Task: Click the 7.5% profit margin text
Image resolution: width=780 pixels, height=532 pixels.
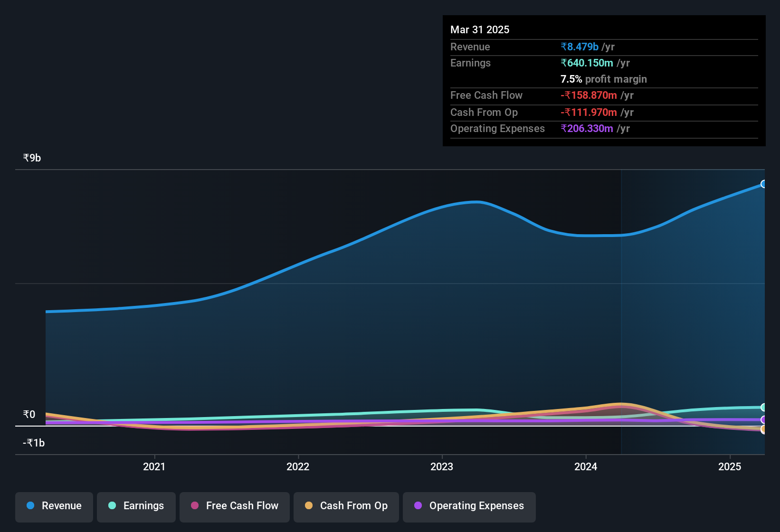Action: [x=604, y=79]
